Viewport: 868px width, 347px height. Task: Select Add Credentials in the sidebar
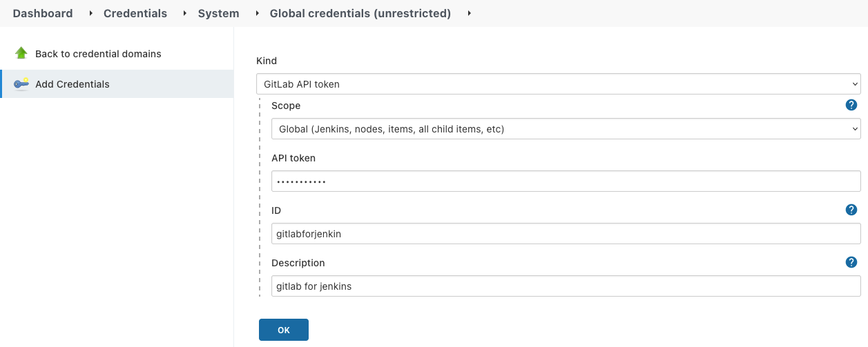(x=73, y=84)
